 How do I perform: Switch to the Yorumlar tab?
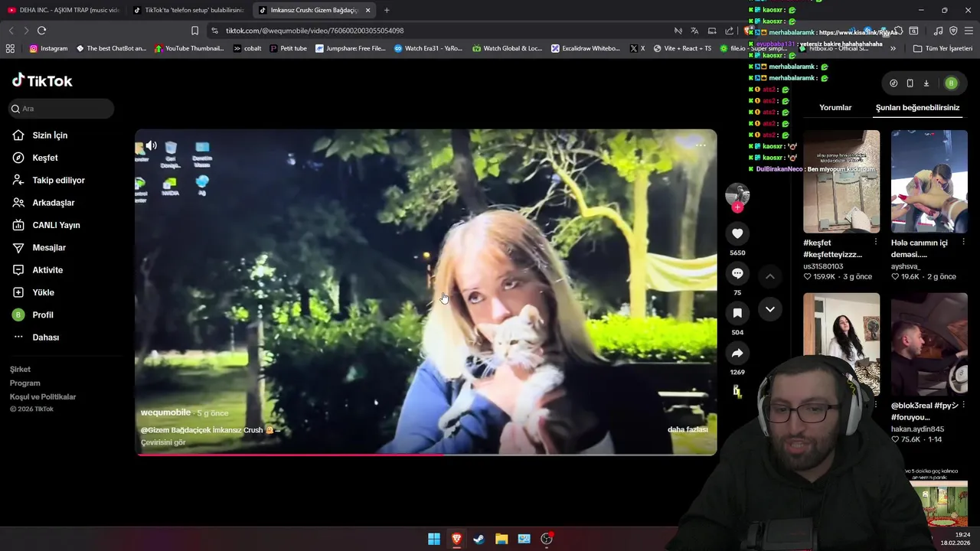835,108
